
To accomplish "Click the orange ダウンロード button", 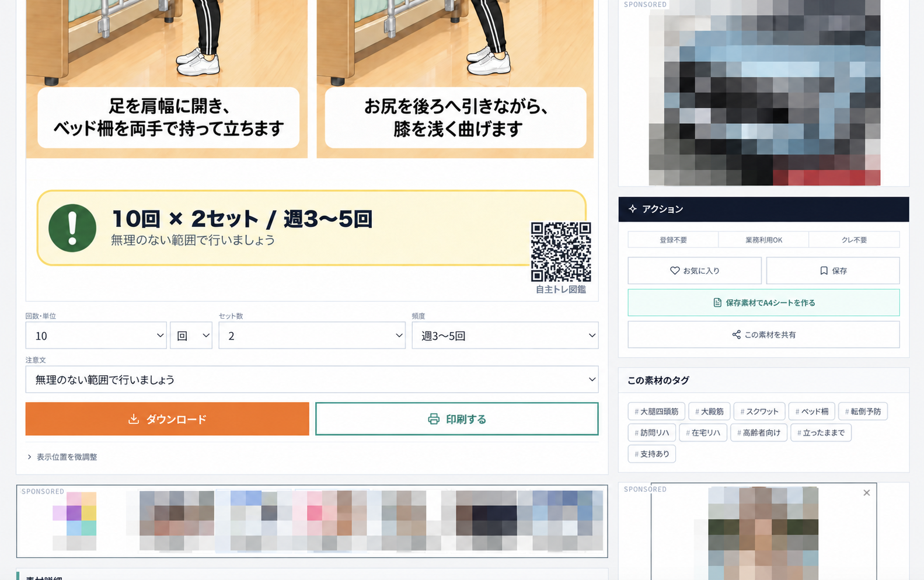I will pyautogui.click(x=167, y=419).
